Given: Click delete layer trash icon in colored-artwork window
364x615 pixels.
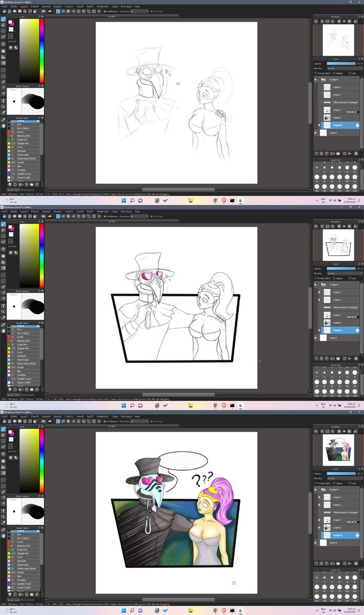Looking at the screenshot, I should [x=356, y=563].
